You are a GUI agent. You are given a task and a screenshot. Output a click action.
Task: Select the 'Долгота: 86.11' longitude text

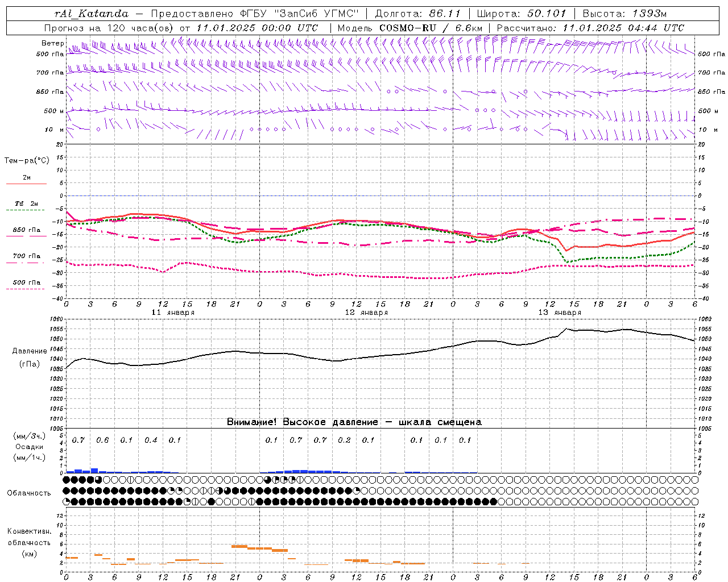pyautogui.click(x=418, y=14)
